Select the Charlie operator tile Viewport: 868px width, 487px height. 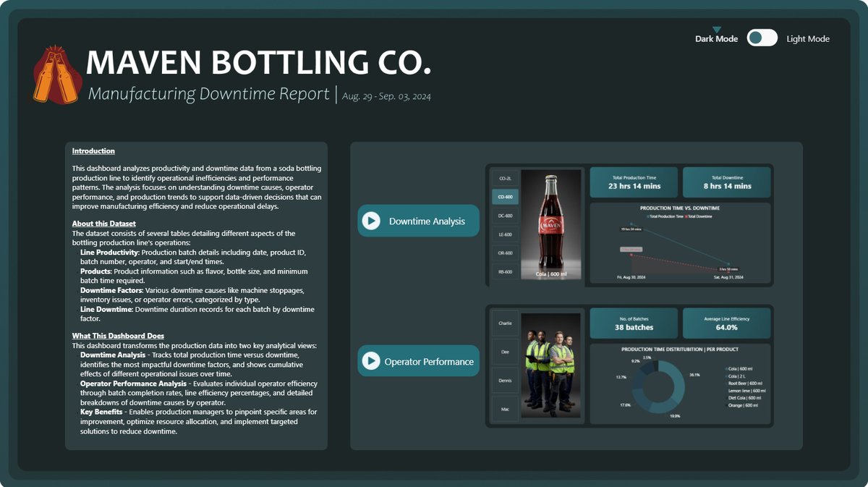click(x=503, y=323)
